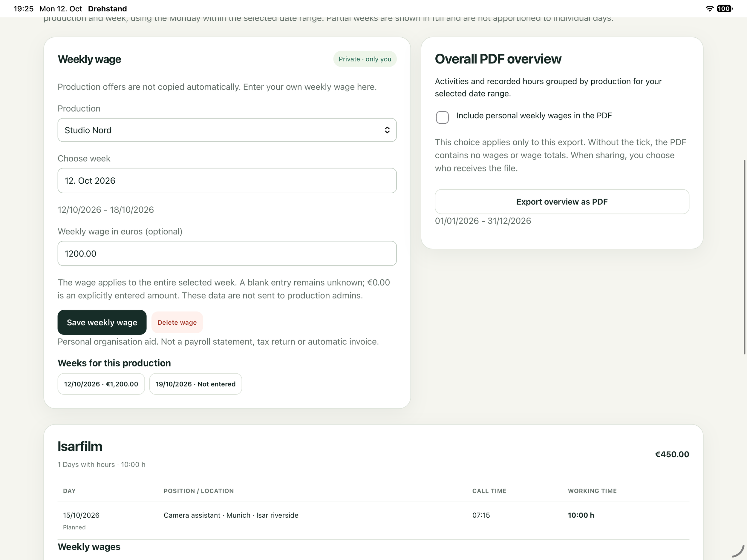This screenshot has height=560, width=747.
Task: Click the Choose week date field
Action: pyautogui.click(x=227, y=181)
